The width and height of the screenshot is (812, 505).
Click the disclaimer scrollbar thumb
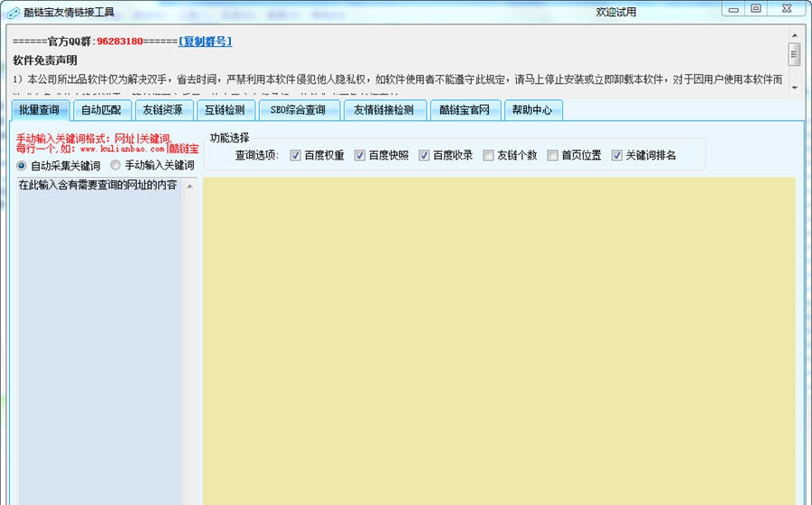794,54
